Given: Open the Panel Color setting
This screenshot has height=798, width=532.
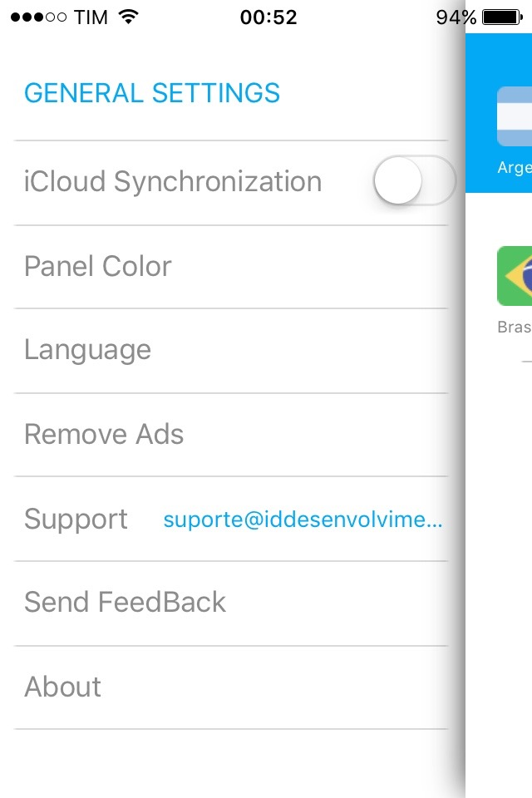Looking at the screenshot, I should (x=98, y=267).
